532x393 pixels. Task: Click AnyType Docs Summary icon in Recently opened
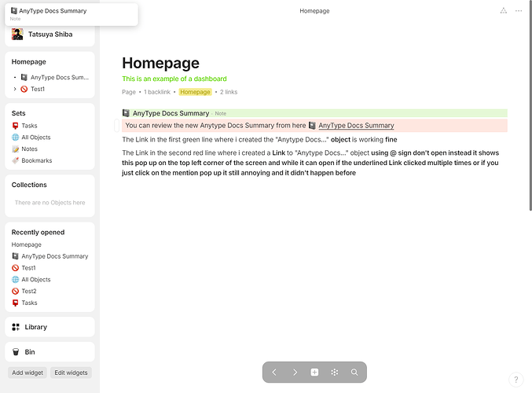click(x=15, y=256)
